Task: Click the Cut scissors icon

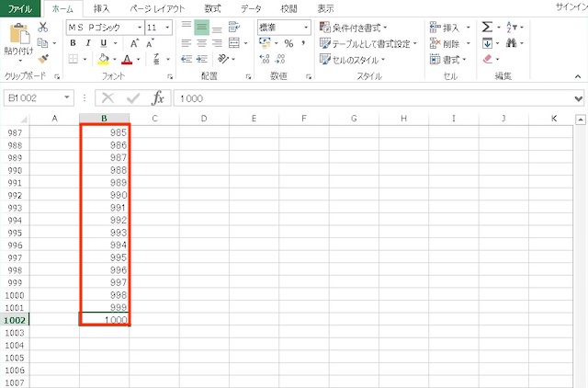Action: click(43, 28)
